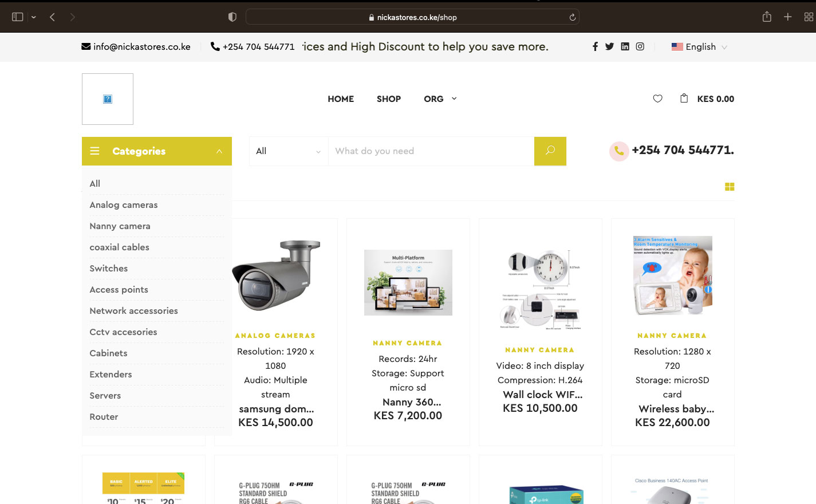The image size is (816, 504).
Task: Click the yellow search magnifier button
Action: tap(550, 151)
